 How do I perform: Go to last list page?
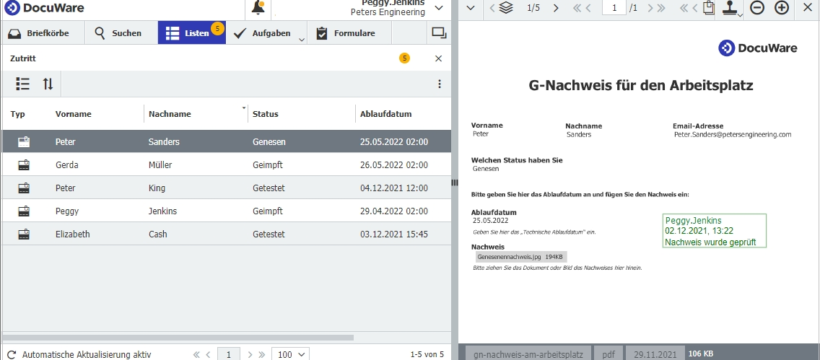pos(261,354)
